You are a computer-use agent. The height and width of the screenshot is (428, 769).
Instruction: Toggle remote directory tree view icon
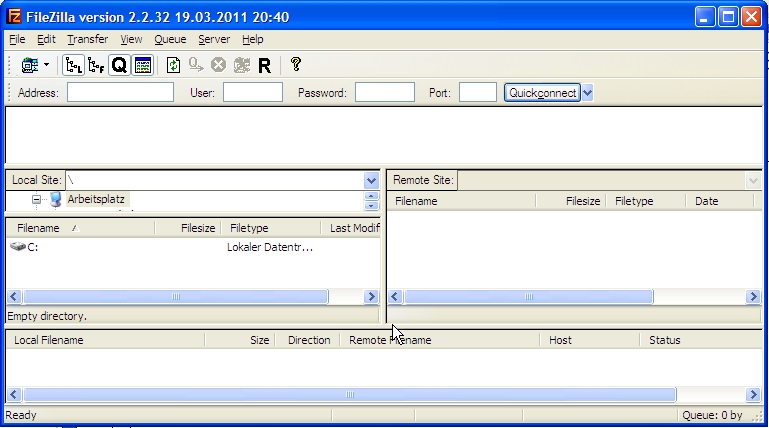click(x=96, y=65)
